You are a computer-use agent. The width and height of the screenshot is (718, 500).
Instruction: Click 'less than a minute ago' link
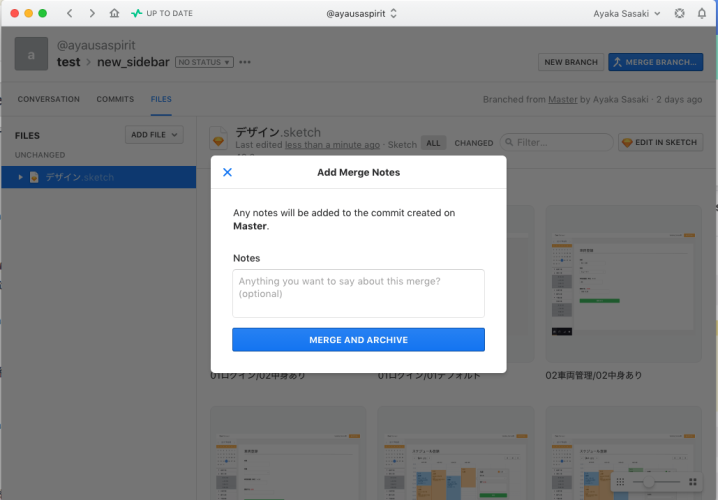pos(332,145)
